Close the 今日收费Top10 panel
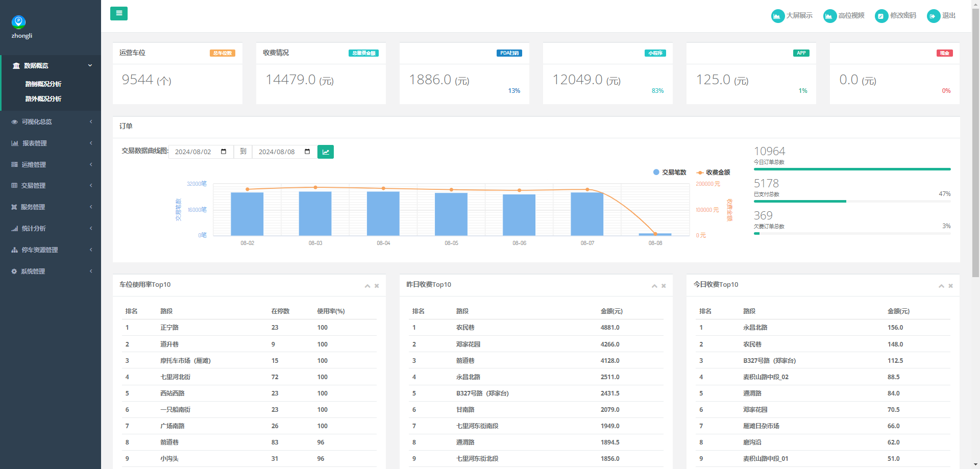The width and height of the screenshot is (980, 469). click(x=950, y=286)
